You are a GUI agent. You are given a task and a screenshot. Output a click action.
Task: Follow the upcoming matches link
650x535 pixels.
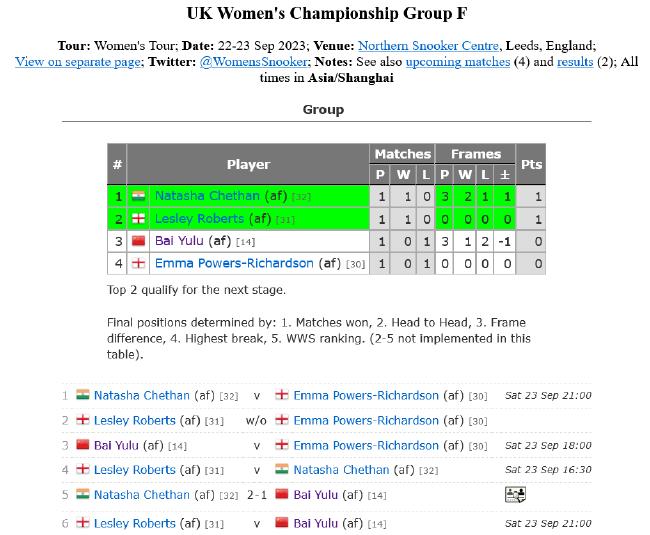click(458, 62)
